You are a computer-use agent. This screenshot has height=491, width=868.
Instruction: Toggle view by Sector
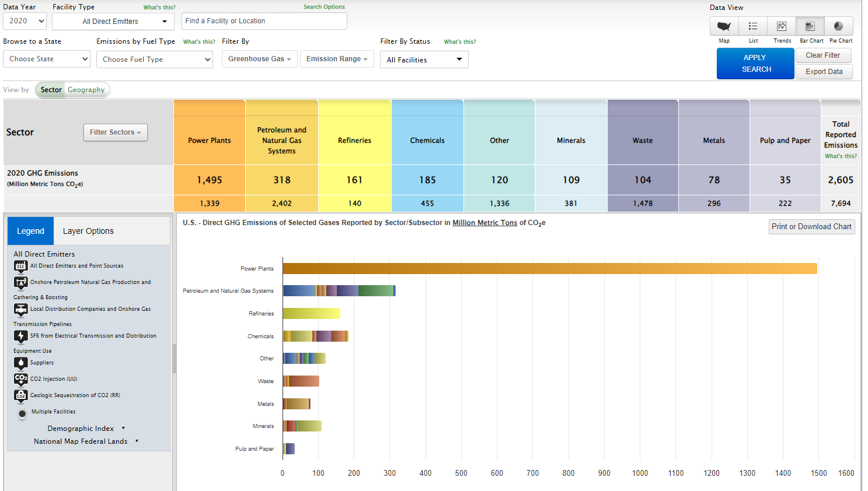coord(51,90)
